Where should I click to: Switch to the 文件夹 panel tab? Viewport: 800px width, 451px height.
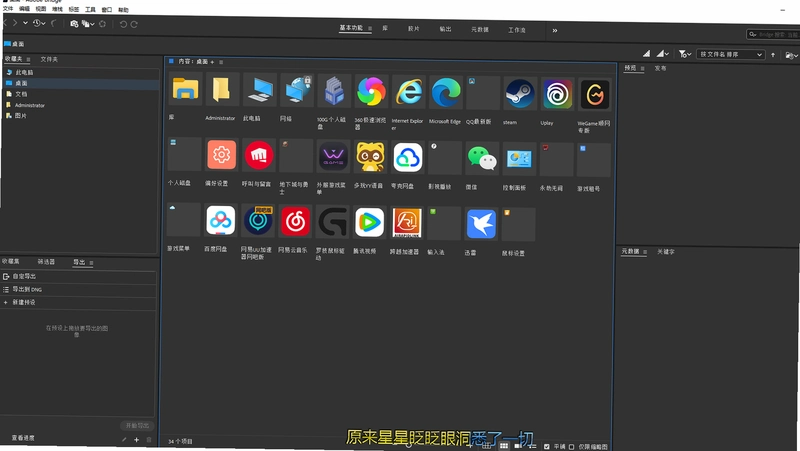(49, 59)
